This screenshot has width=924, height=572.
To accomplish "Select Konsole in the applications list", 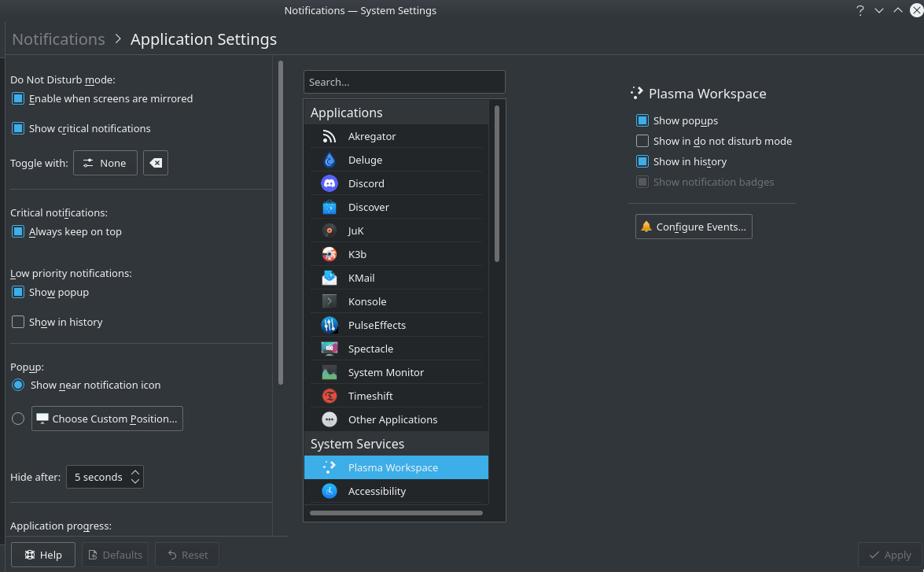I will point(396,301).
